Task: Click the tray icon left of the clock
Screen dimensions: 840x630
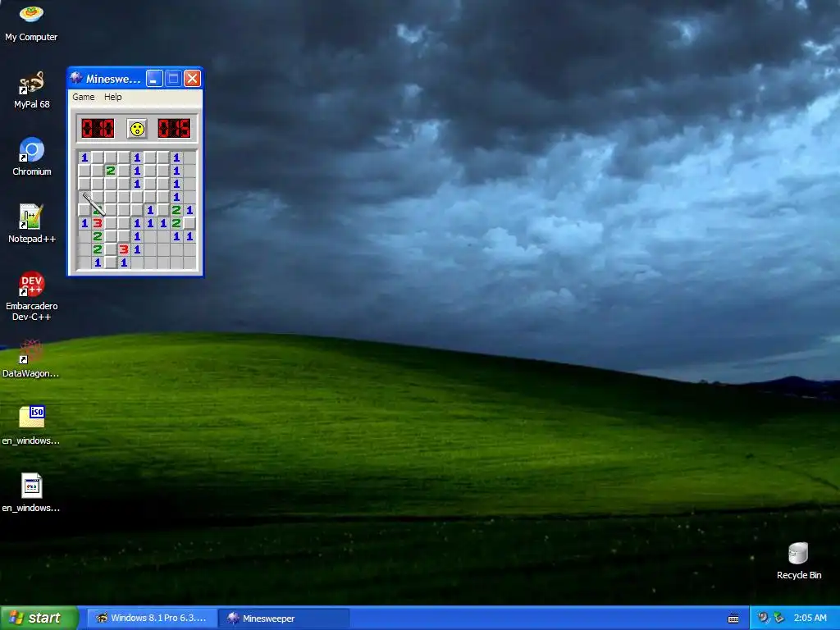Action: click(779, 618)
